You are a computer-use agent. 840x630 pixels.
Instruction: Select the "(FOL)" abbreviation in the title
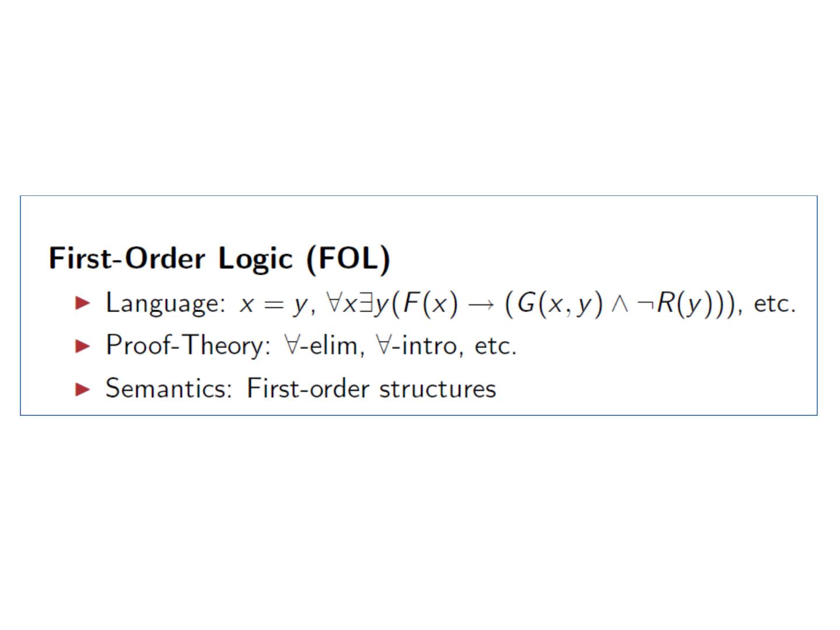[x=348, y=258]
